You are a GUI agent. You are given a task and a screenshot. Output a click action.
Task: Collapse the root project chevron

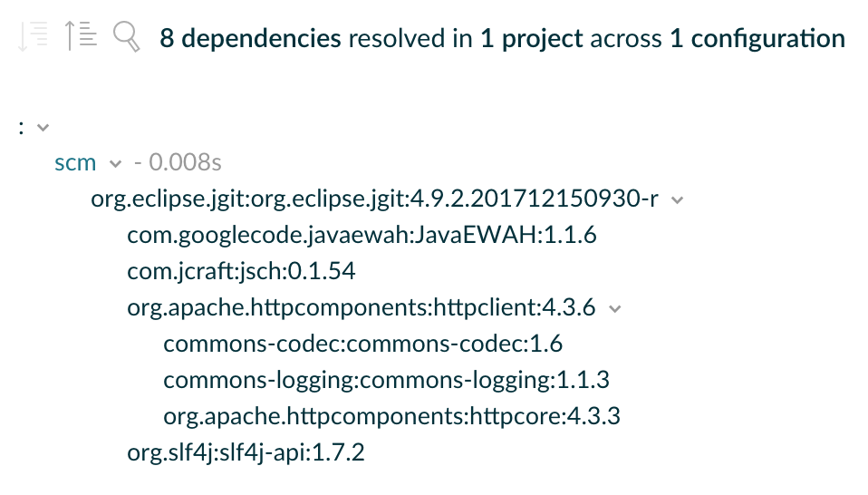click(x=42, y=128)
